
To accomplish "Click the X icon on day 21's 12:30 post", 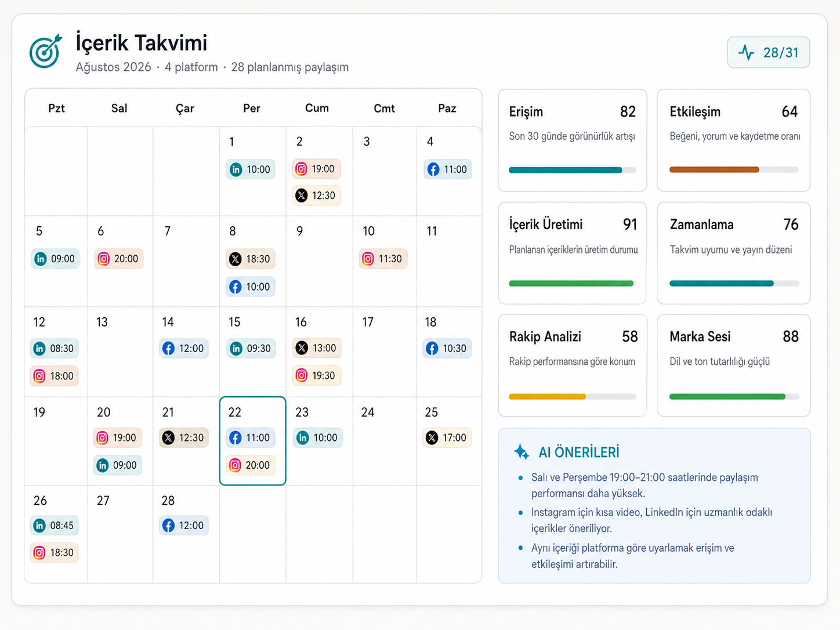I will (168, 437).
